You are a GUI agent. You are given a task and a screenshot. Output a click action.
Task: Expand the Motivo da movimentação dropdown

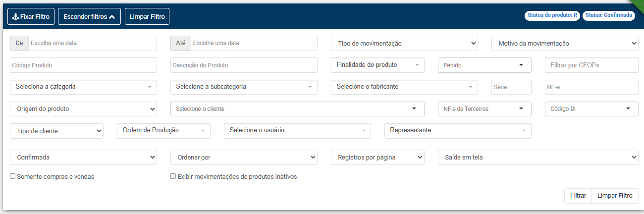click(565, 44)
